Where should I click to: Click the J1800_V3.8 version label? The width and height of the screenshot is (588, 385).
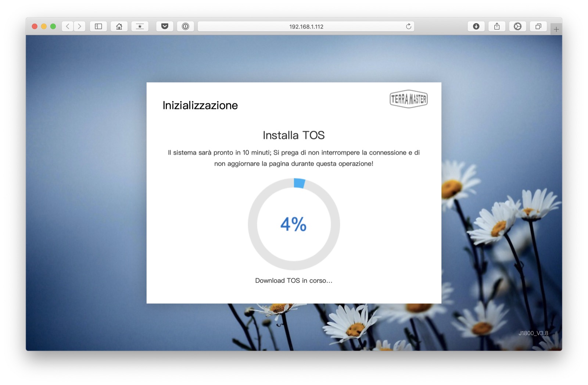click(x=533, y=333)
